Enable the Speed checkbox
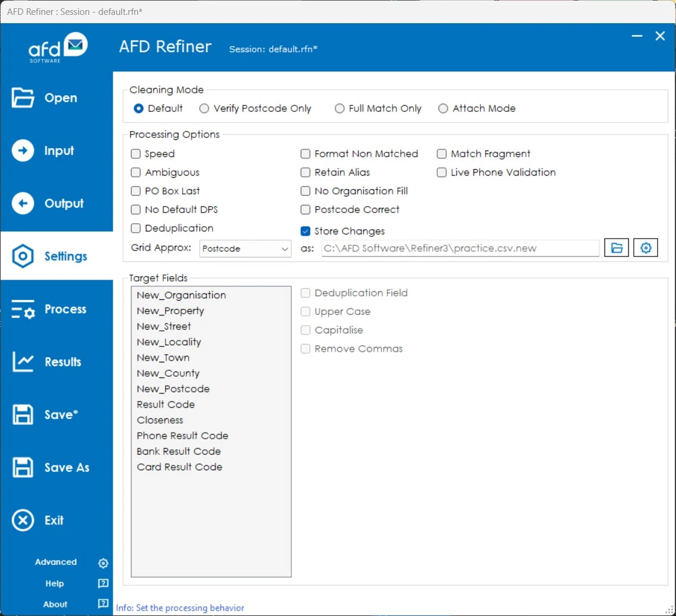Viewport: 676px width, 616px height. point(136,154)
